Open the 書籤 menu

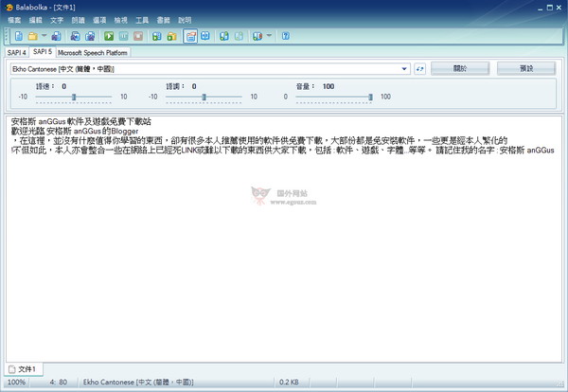click(163, 20)
